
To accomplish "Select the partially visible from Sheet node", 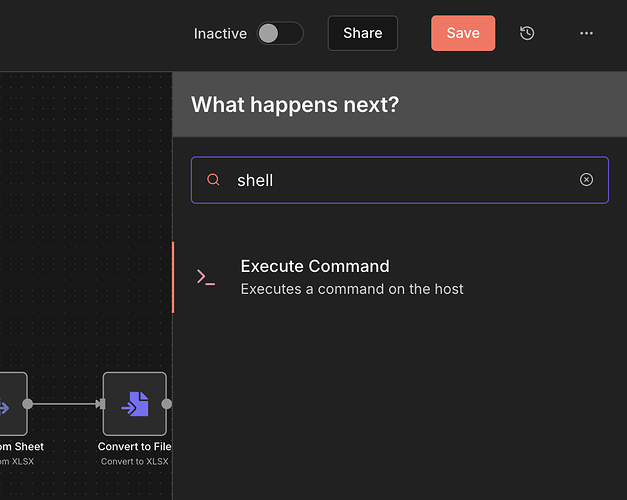I will coord(12,404).
